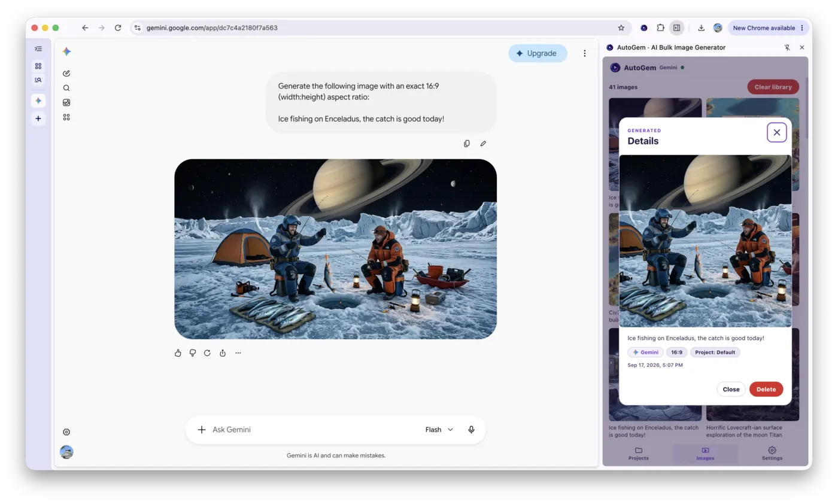Screen dimensions: 838x504
Task: Open the Flash model dropdown
Action: 439,430
